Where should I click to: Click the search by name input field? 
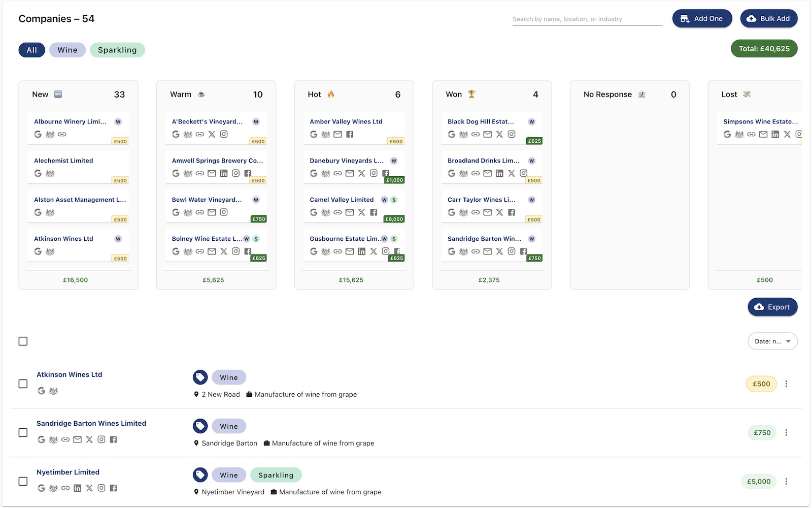point(587,19)
